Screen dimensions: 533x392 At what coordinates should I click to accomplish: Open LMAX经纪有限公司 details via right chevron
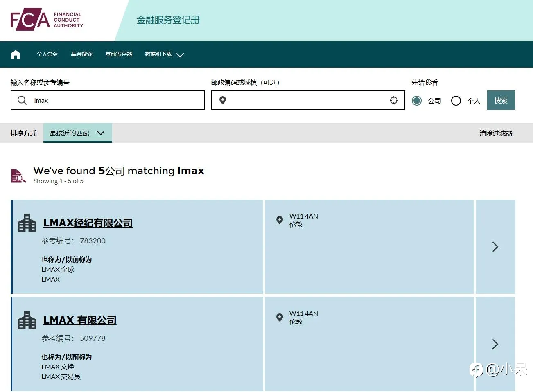(x=495, y=247)
